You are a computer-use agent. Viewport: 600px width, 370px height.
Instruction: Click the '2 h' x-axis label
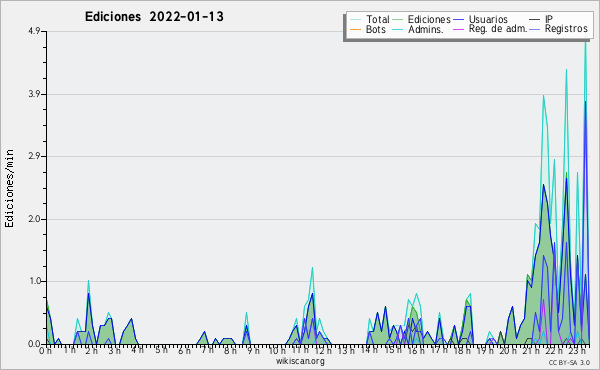[92, 350]
